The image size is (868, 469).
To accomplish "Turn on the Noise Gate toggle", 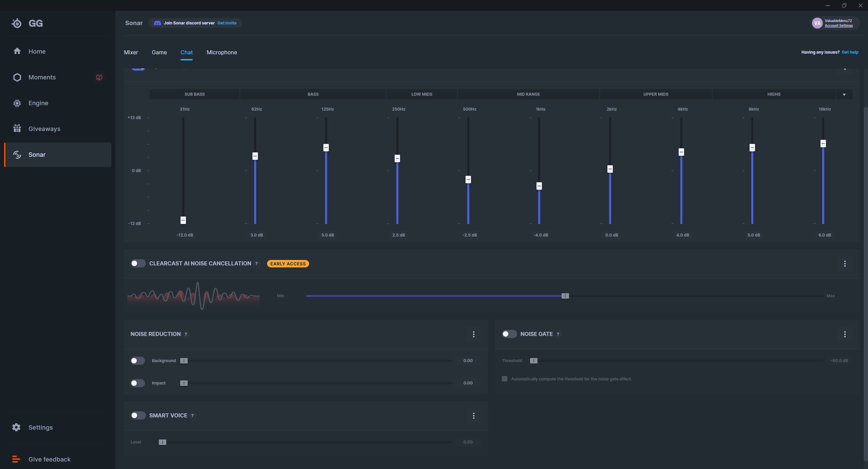I will [509, 334].
